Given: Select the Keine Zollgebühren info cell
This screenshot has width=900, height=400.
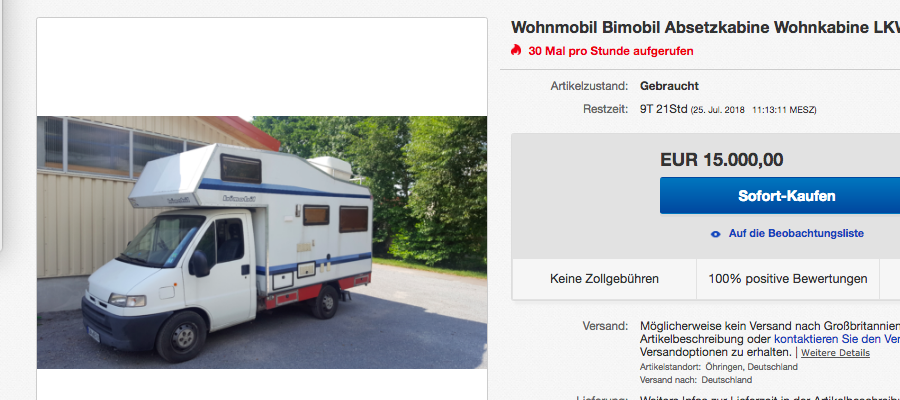Looking at the screenshot, I should coord(604,279).
